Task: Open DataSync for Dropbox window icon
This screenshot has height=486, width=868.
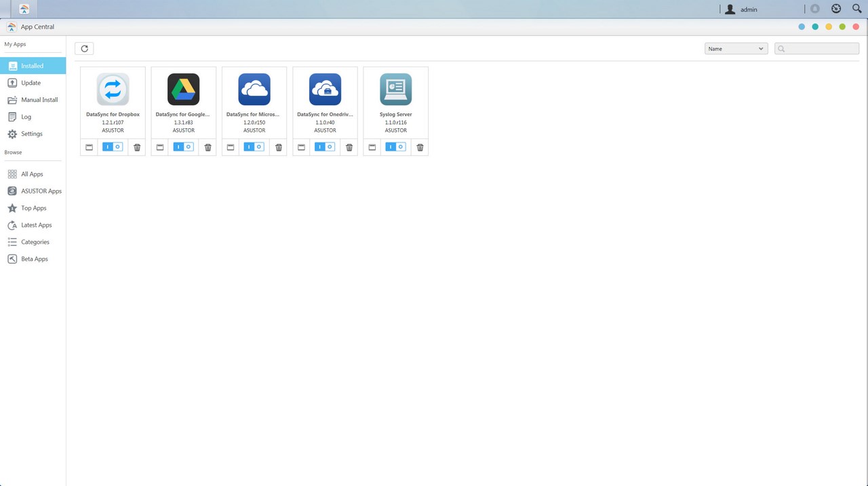Action: tap(89, 147)
